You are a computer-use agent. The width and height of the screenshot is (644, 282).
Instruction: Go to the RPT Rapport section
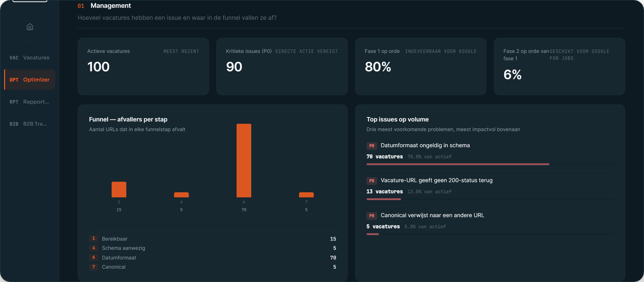29,102
